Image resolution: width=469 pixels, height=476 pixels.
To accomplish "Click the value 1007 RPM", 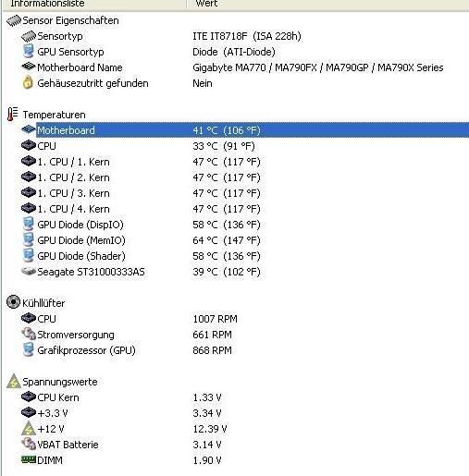I will pos(215,319).
